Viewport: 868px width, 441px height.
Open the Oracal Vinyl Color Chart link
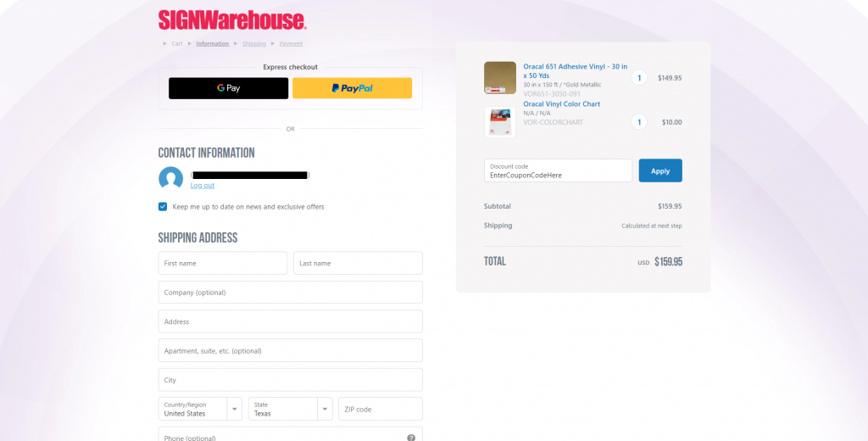561,104
